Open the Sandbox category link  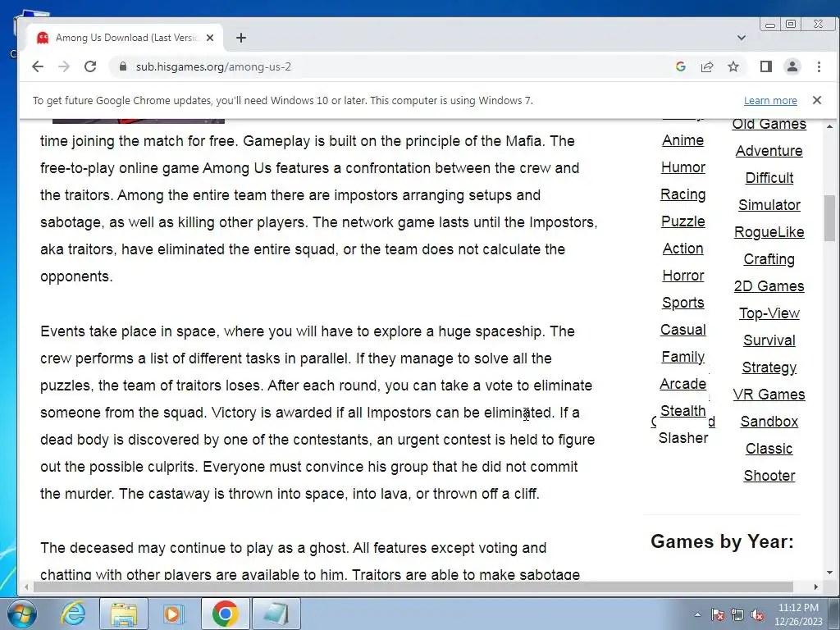pos(769,422)
